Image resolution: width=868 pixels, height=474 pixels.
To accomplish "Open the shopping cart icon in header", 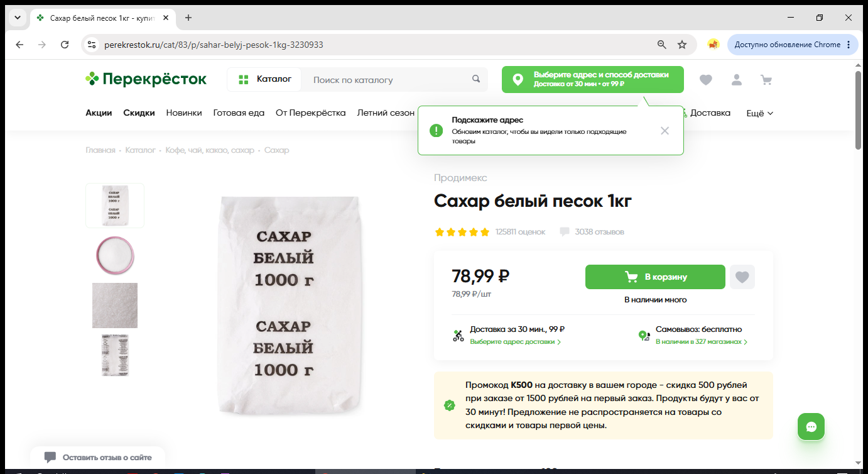I will tap(766, 80).
